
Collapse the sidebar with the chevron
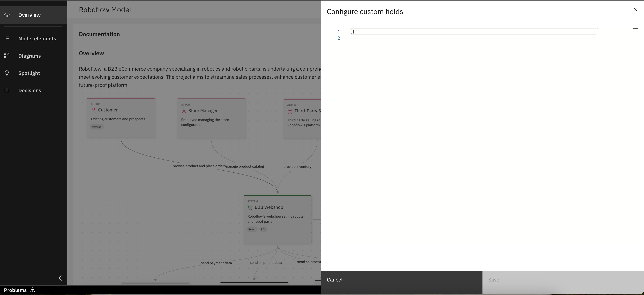click(60, 278)
